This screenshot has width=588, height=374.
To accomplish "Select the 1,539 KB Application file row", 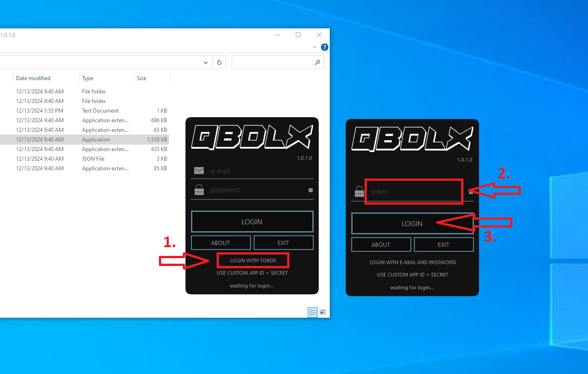I will click(96, 140).
